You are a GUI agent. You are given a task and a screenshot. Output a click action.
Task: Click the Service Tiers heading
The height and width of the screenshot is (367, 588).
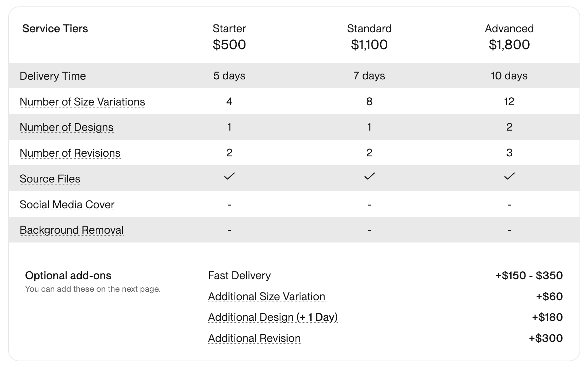tap(55, 28)
